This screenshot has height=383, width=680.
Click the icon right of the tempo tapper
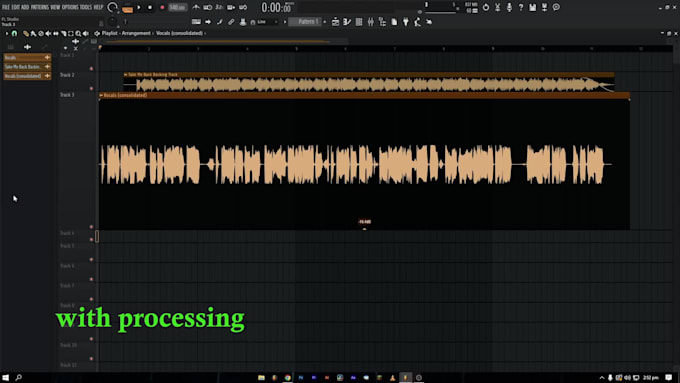tap(429, 22)
